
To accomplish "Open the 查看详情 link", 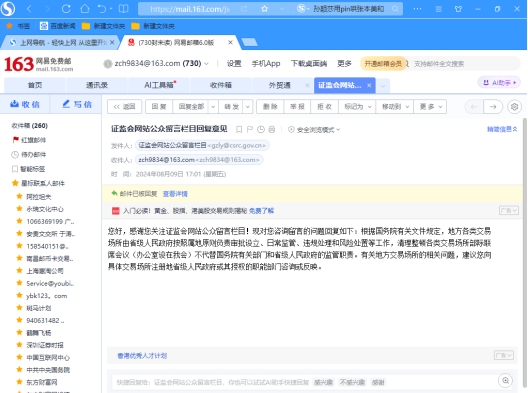I will tap(175, 194).
